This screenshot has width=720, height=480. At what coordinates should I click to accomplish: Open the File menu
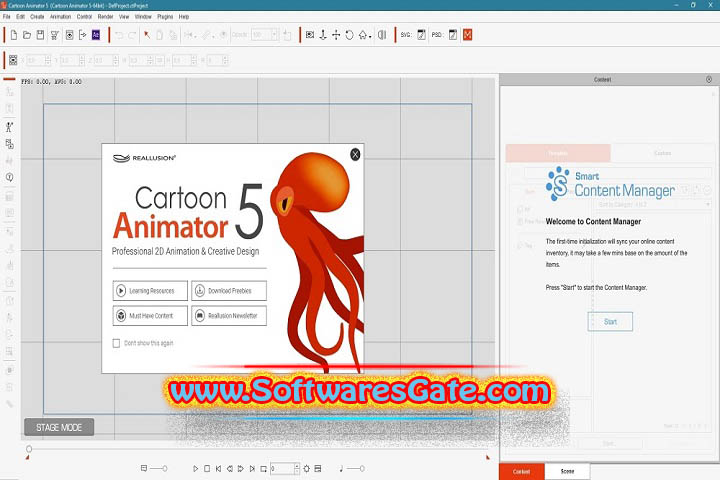[x=7, y=17]
